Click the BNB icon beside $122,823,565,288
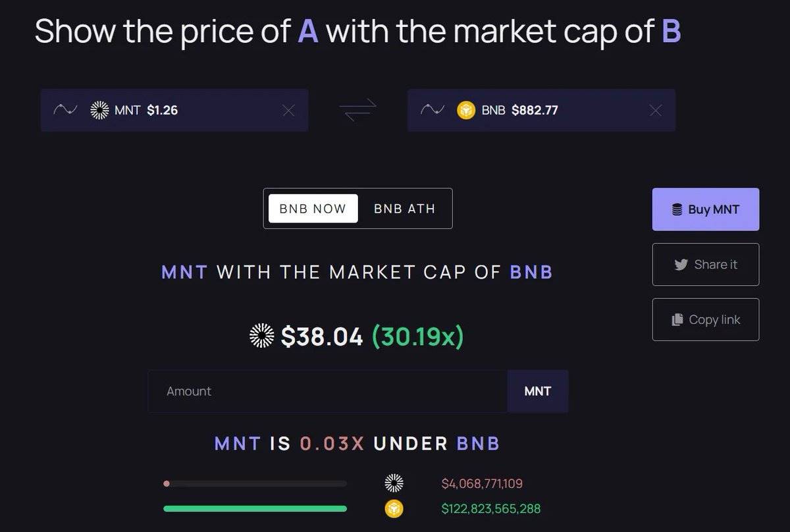The width and height of the screenshot is (790, 532). coord(394,508)
